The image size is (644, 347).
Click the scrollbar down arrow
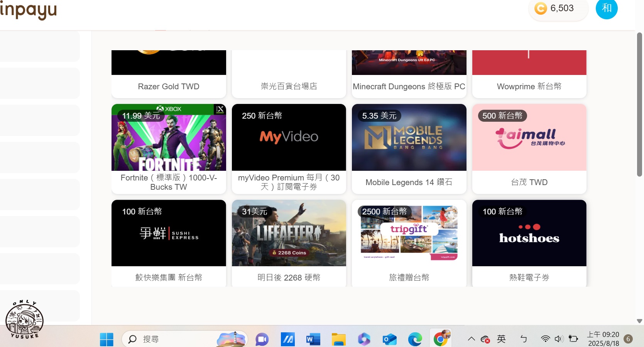coord(639,321)
